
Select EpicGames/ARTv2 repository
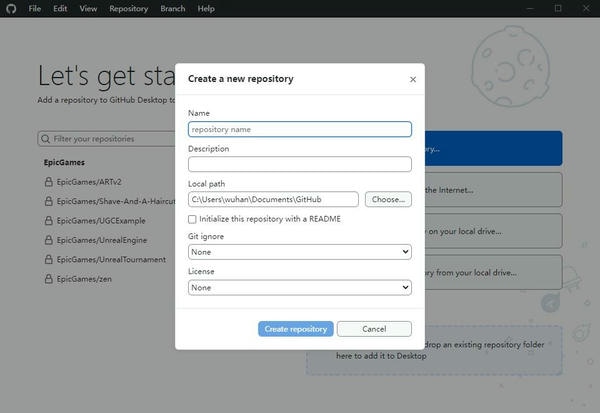(x=89, y=182)
